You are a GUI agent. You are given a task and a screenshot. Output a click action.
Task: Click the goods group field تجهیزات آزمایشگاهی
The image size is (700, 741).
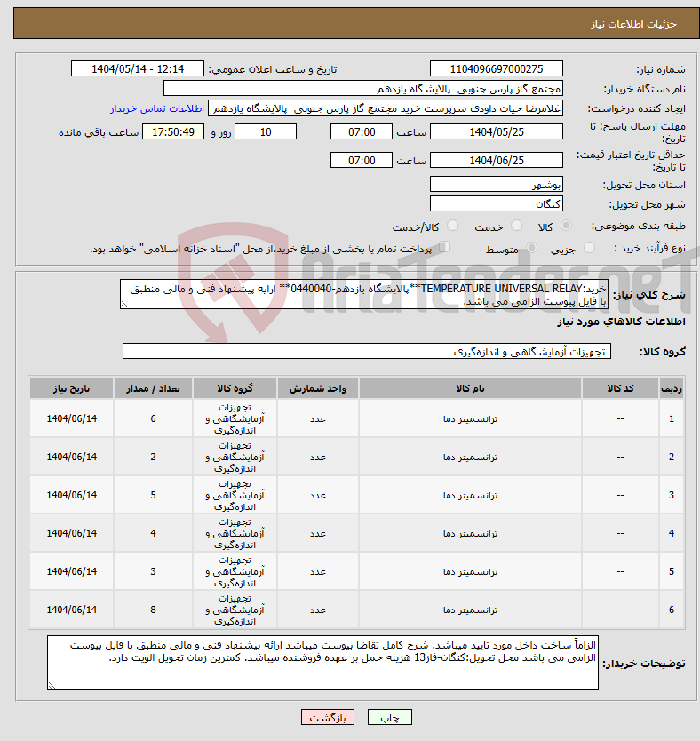[x=367, y=352]
